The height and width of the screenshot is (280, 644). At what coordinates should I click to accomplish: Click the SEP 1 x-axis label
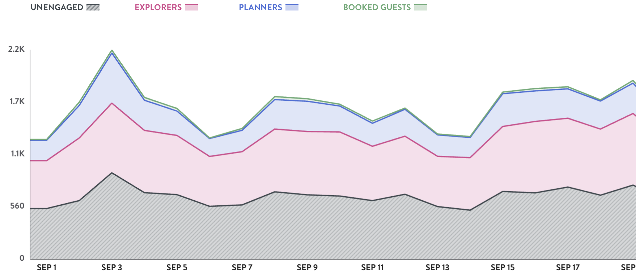(x=47, y=268)
